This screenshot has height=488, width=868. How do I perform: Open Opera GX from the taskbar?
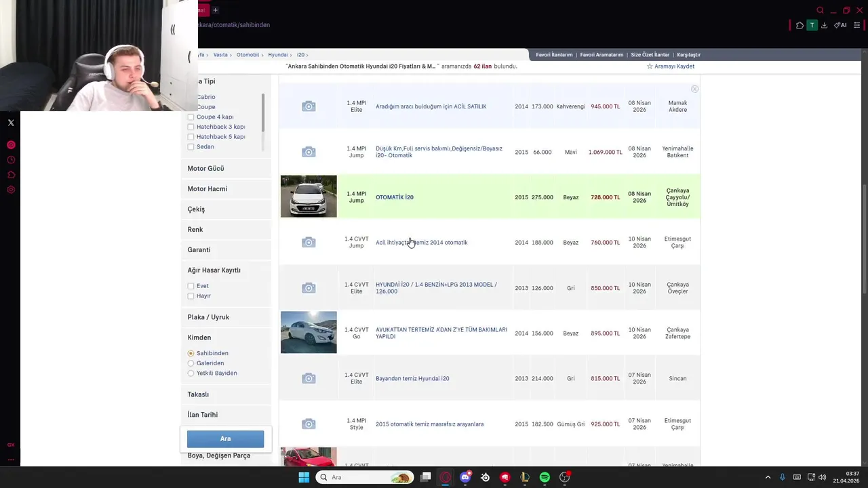click(446, 477)
